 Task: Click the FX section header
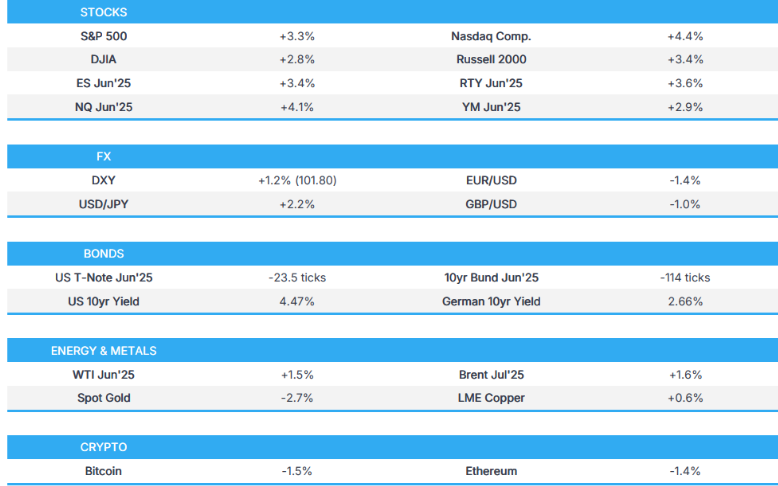point(103,157)
